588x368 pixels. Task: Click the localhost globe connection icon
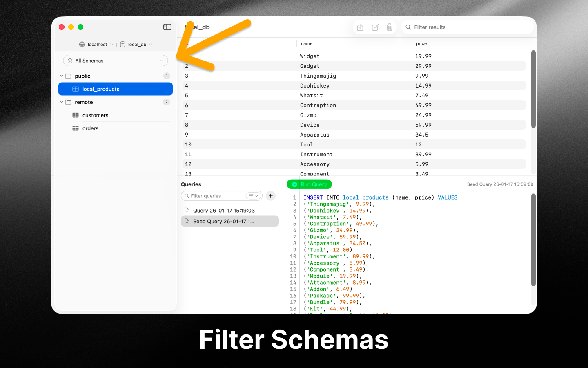click(82, 44)
